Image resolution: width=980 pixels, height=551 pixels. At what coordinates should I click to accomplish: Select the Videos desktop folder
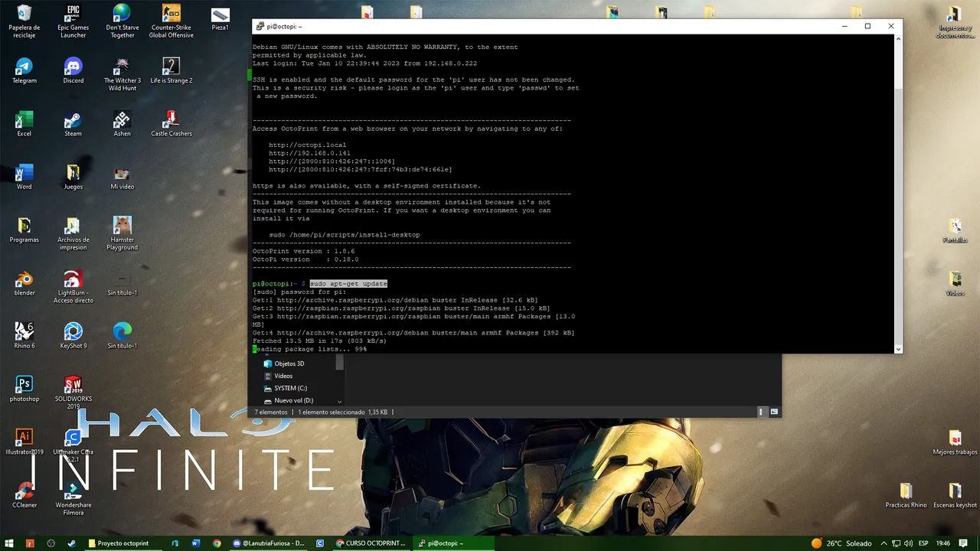pyautogui.click(x=955, y=283)
